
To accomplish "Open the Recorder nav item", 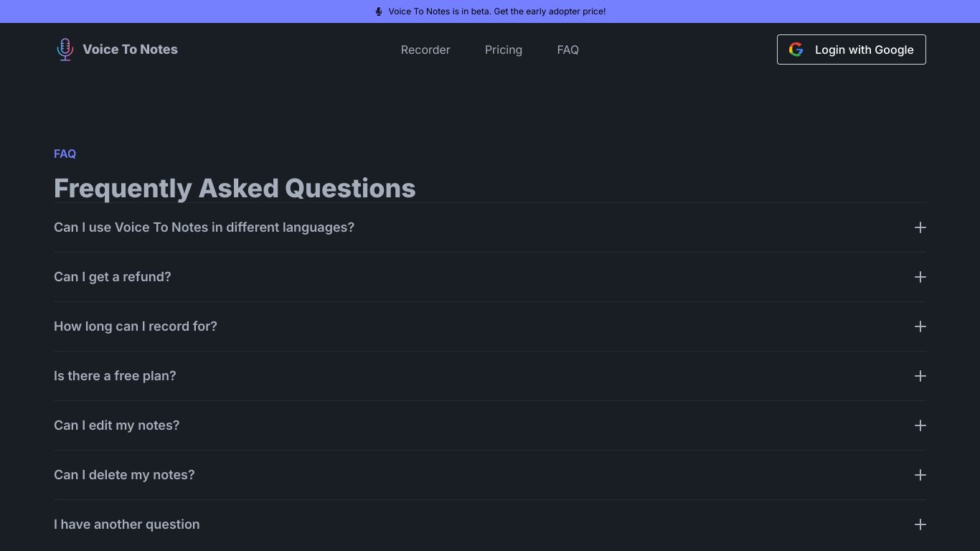I will 425,50.
